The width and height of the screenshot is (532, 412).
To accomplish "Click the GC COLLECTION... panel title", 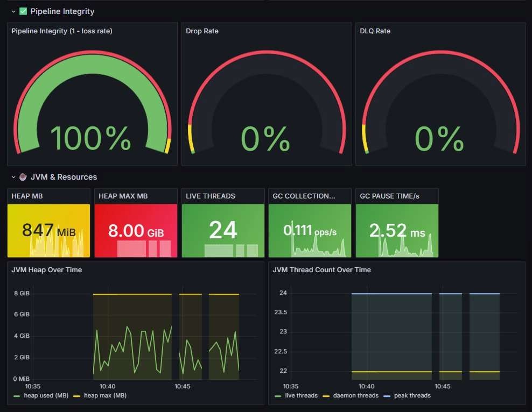I will point(304,196).
